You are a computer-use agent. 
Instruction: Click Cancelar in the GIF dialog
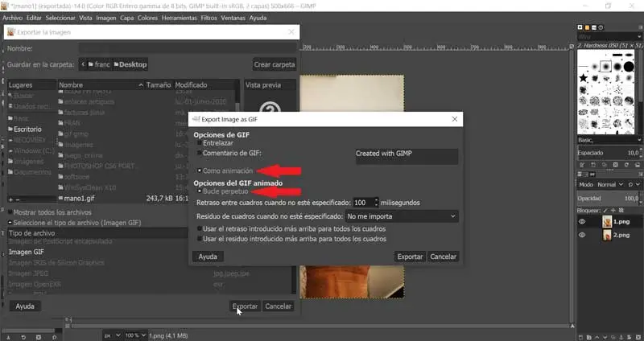click(x=444, y=257)
